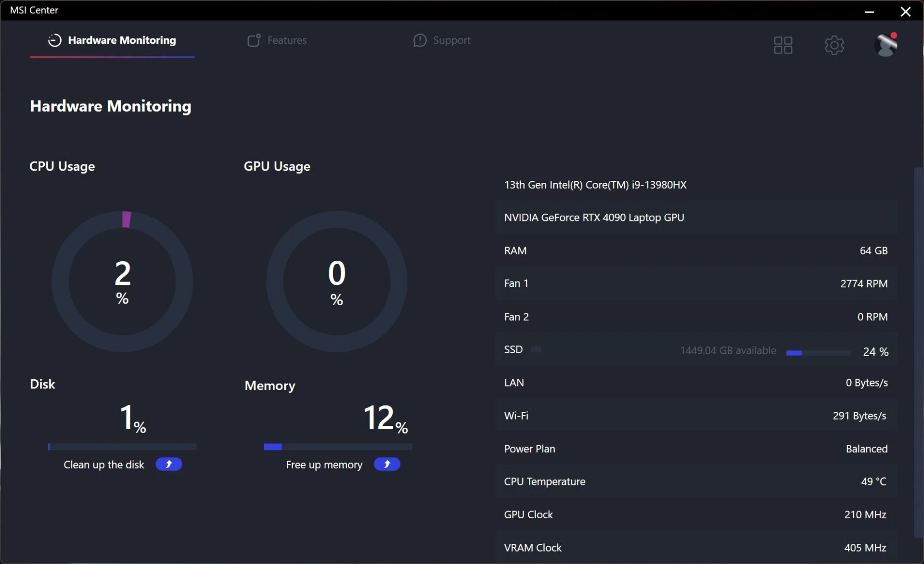Click the Disk 1% value

pyautogui.click(x=133, y=418)
